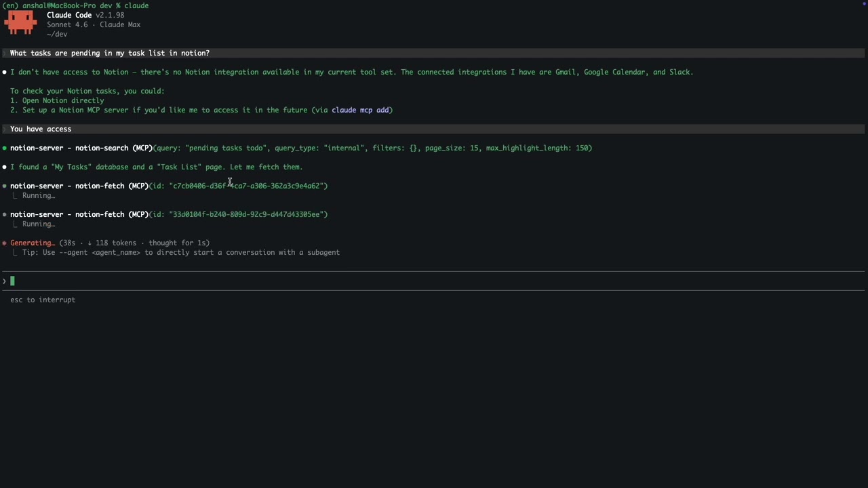Click the Tip line under Generating
Screen dimensions: 868x488
(x=180, y=252)
